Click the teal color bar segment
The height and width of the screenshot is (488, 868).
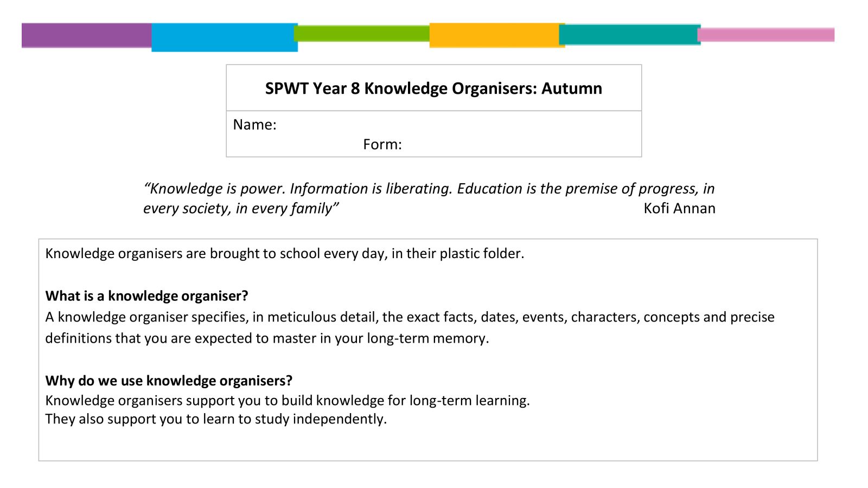click(630, 35)
